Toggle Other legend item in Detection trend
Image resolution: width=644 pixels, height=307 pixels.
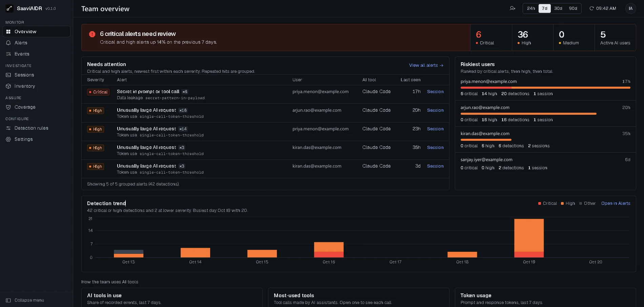pyautogui.click(x=587, y=203)
